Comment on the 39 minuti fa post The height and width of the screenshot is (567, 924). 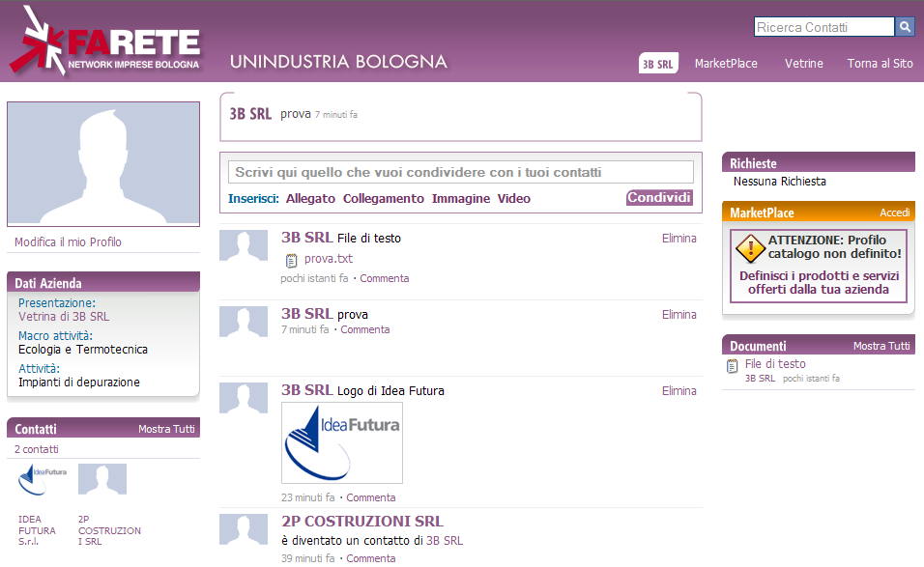[370, 558]
